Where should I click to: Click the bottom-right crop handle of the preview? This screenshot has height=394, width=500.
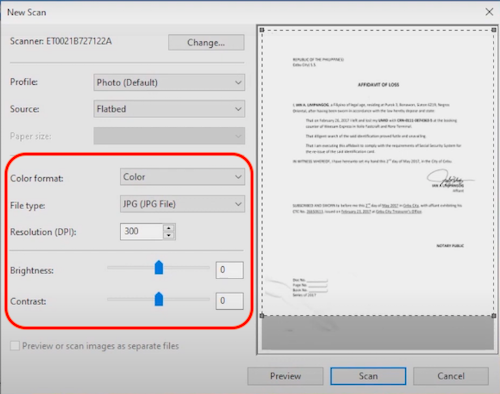494,315
